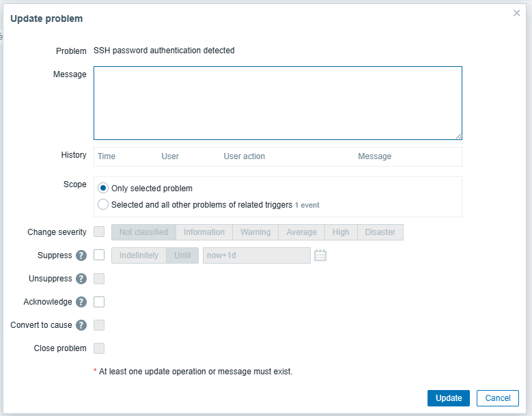The height and width of the screenshot is (416, 532).
Task: Select the Only selected problem radio option
Action: (103, 189)
